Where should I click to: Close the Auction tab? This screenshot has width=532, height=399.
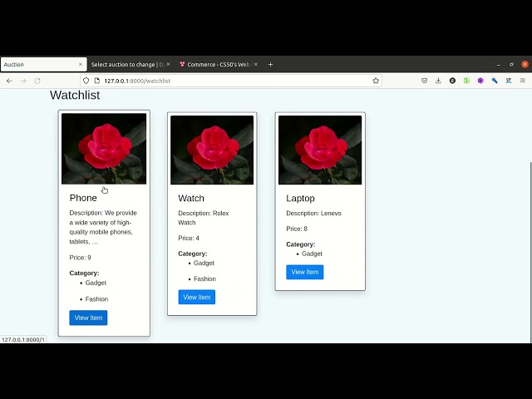tap(81, 64)
